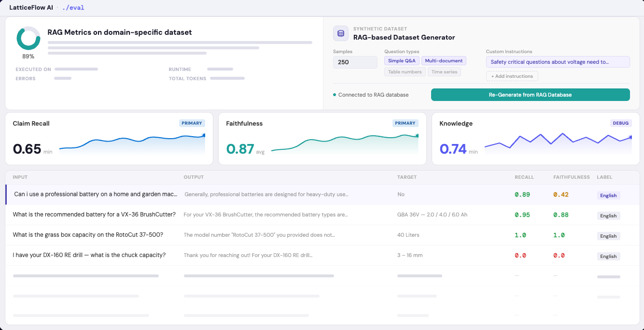Click the English label on DX-160 drill row
644x330 pixels.
[608, 257]
